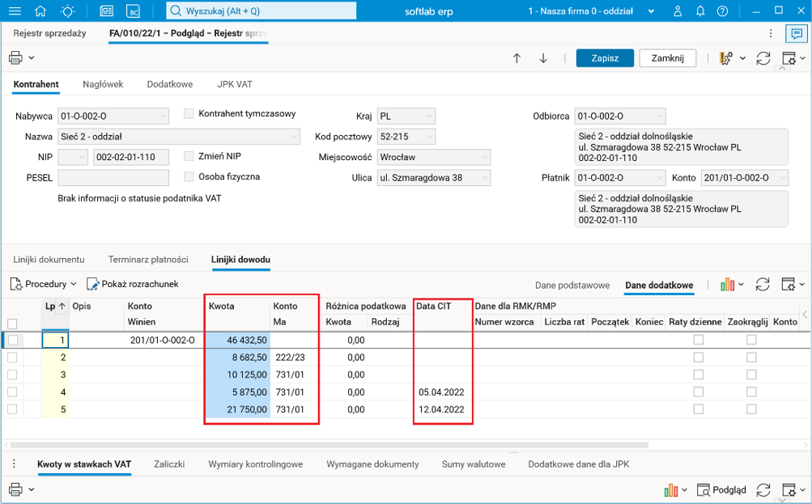Open the hamburger main menu
This screenshot has width=812, height=504.
(15, 11)
